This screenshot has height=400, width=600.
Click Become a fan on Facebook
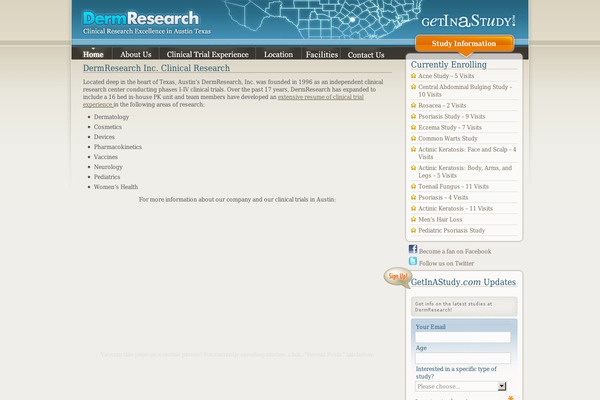[x=455, y=251]
